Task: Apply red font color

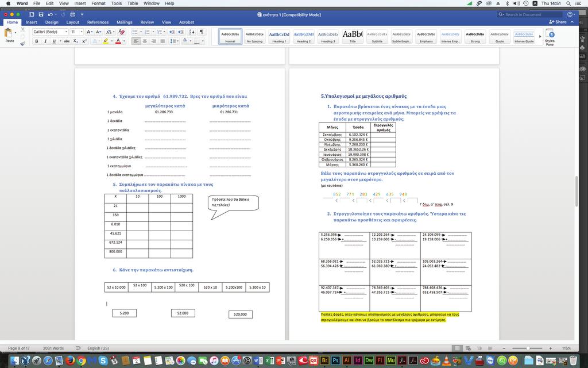Action: click(118, 41)
